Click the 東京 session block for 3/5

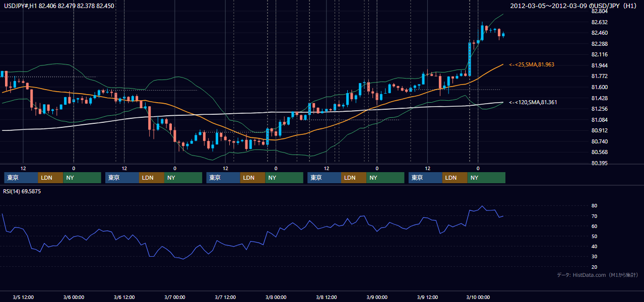click(x=21, y=178)
